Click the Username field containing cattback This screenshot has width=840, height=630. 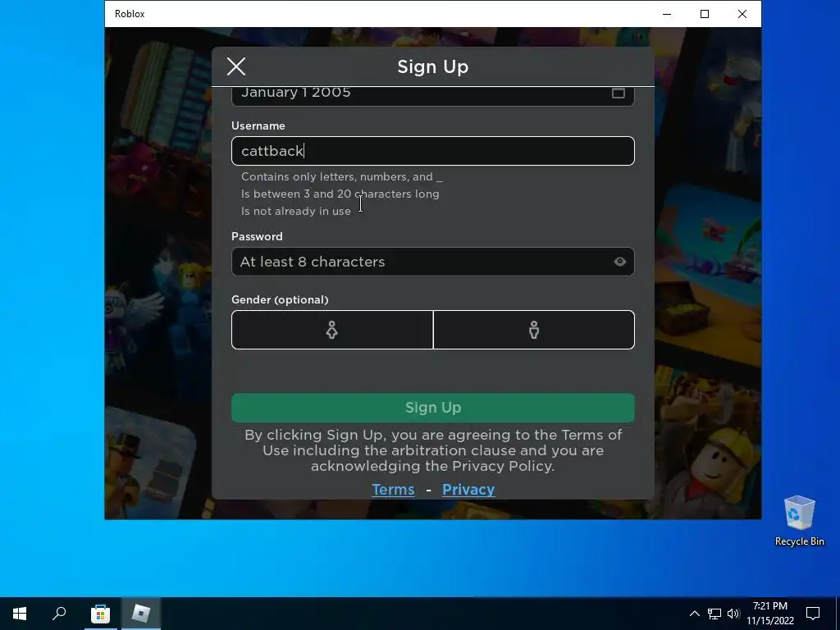(433, 151)
